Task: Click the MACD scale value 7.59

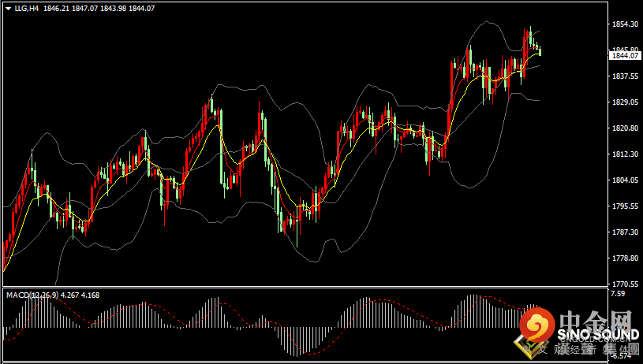Action: point(618,293)
